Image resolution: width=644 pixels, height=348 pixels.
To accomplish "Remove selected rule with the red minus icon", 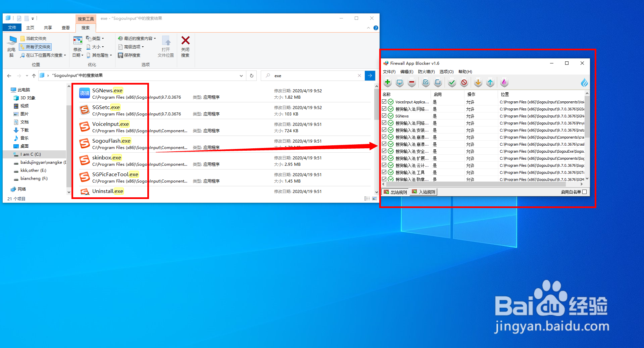I will [x=412, y=82].
